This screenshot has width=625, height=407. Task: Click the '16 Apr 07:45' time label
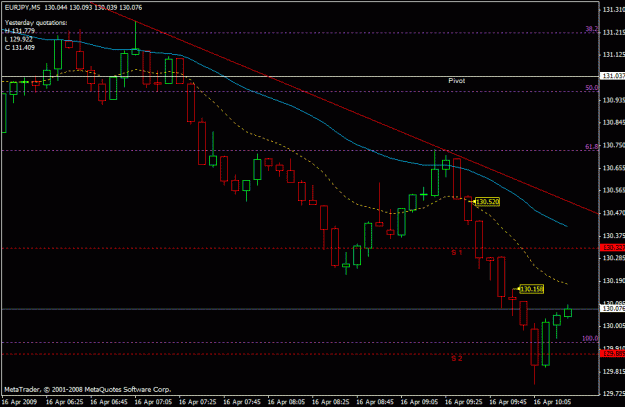[x=242, y=402]
